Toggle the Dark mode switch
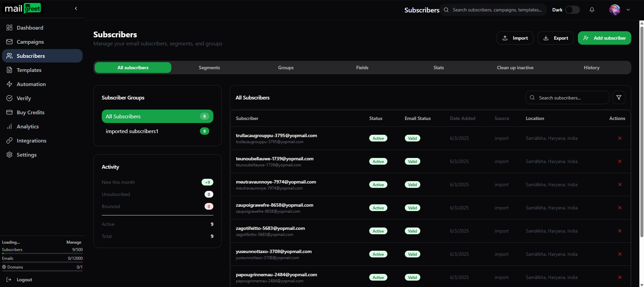This screenshot has width=644, height=287. click(572, 10)
